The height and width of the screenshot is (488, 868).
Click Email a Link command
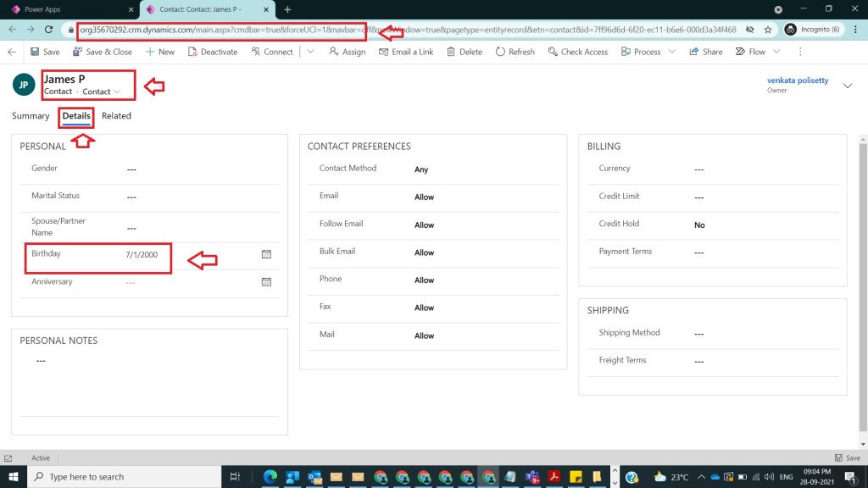pyautogui.click(x=405, y=52)
